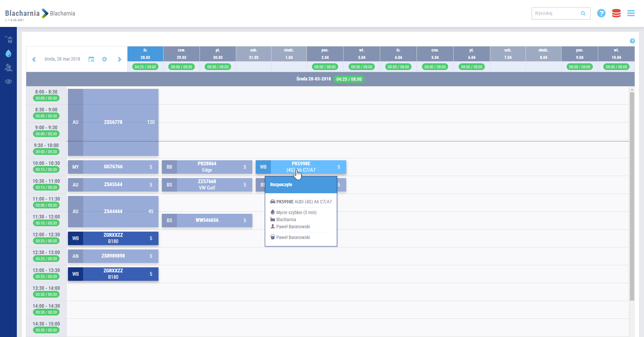Click the circled back arrow icon
This screenshot has height=337, width=644.
[105, 59]
